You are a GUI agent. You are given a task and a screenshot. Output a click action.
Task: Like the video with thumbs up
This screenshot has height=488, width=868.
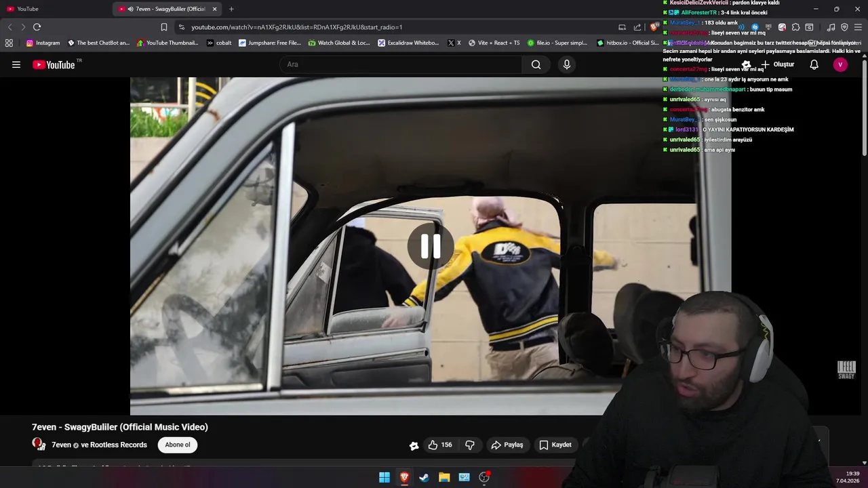[440, 445]
